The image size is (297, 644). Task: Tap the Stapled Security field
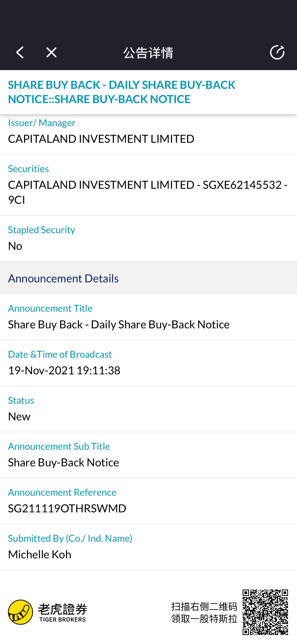click(148, 238)
